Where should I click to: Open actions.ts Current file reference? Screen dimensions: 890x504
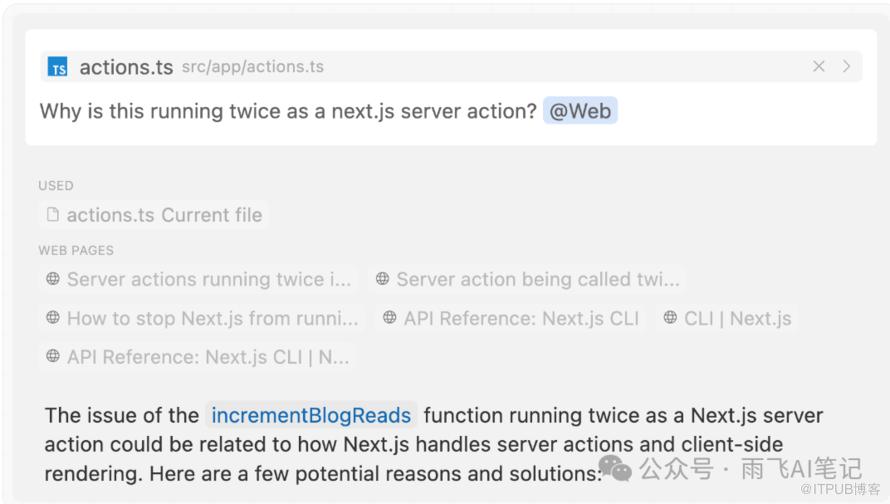(x=154, y=215)
